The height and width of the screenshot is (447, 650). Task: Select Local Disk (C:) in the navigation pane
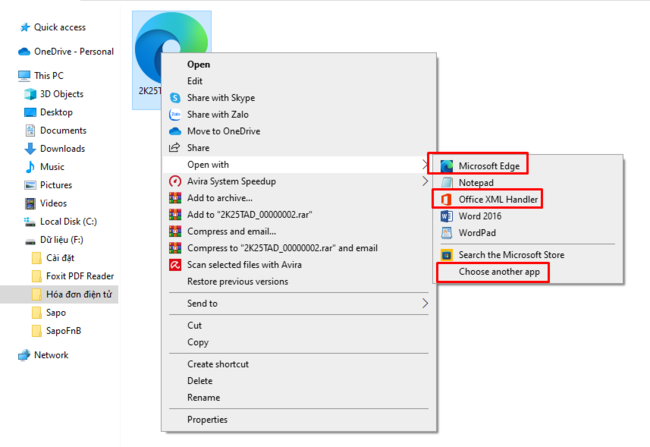[69, 221]
